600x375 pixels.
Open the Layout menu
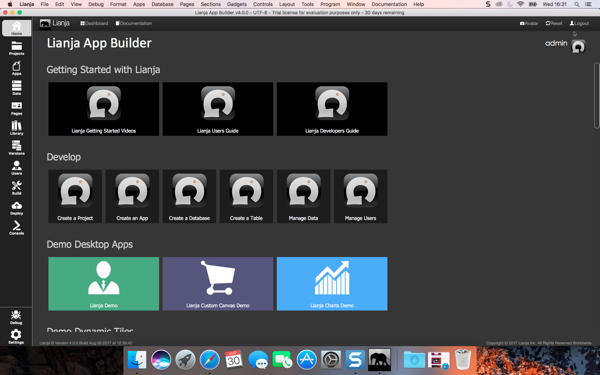point(287,4)
